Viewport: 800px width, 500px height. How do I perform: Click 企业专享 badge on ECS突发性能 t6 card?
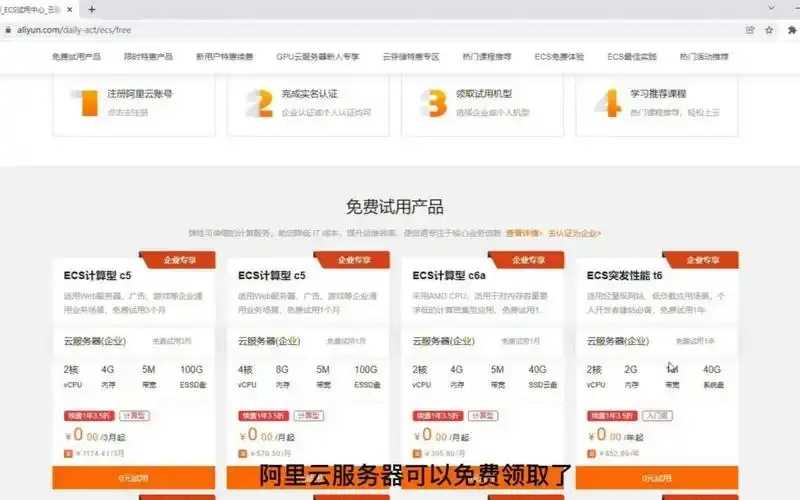tap(702, 260)
